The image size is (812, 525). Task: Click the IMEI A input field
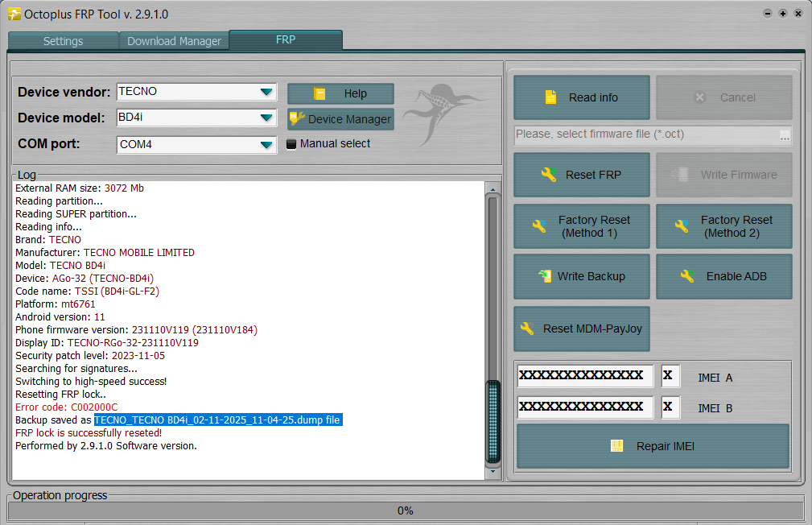[585, 375]
